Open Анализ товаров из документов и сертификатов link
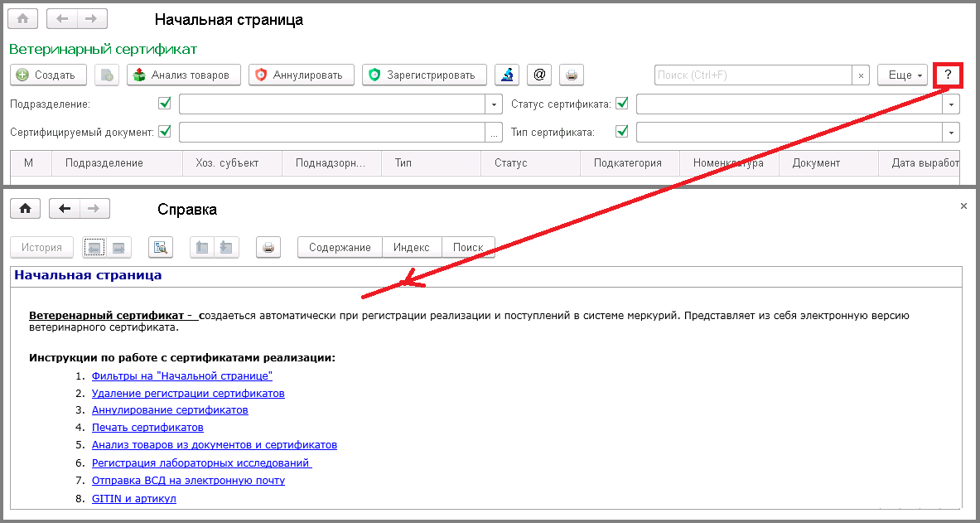This screenshot has width=980, height=523. click(x=215, y=445)
